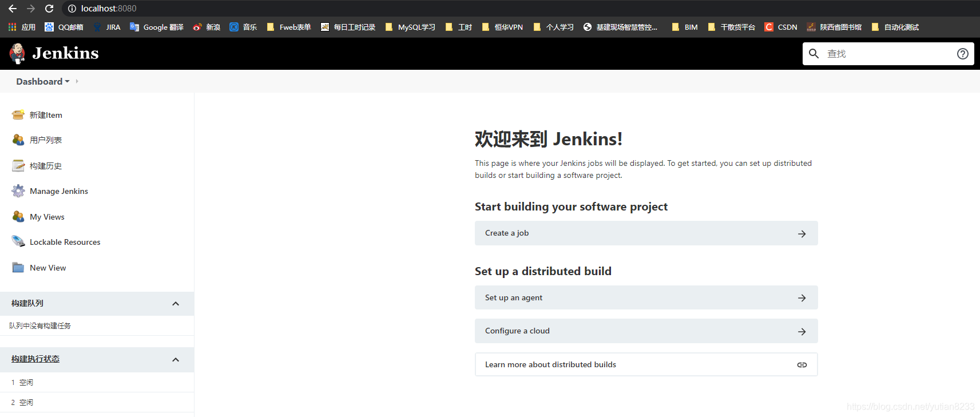The image size is (980, 417).
Task: Open the CSDN bookmark
Action: point(781,27)
